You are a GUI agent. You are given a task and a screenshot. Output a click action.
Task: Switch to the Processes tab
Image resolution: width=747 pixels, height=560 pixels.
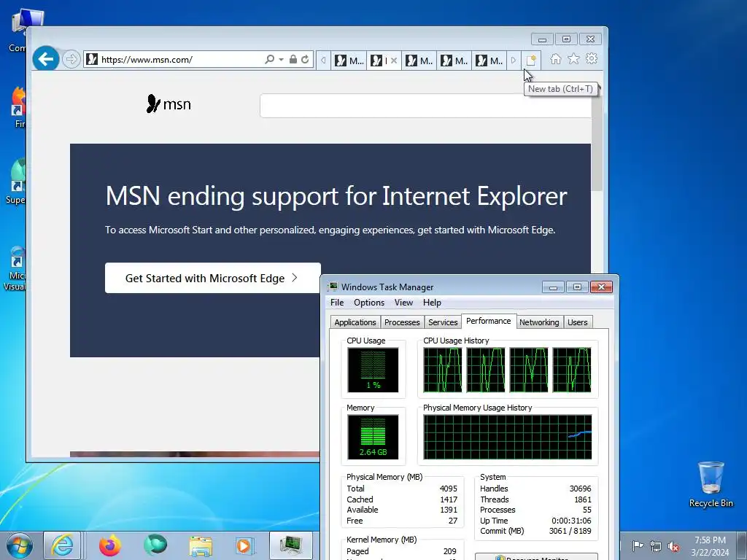(402, 322)
